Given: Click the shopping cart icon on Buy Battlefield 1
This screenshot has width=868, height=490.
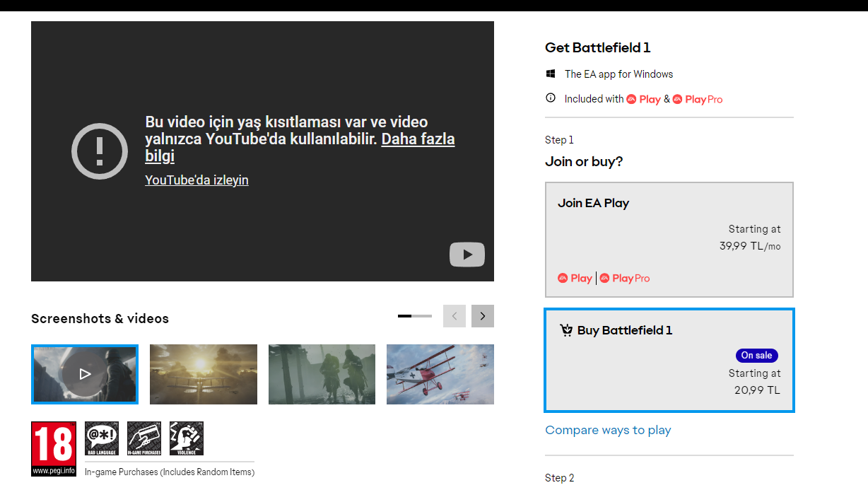Looking at the screenshot, I should pos(565,330).
